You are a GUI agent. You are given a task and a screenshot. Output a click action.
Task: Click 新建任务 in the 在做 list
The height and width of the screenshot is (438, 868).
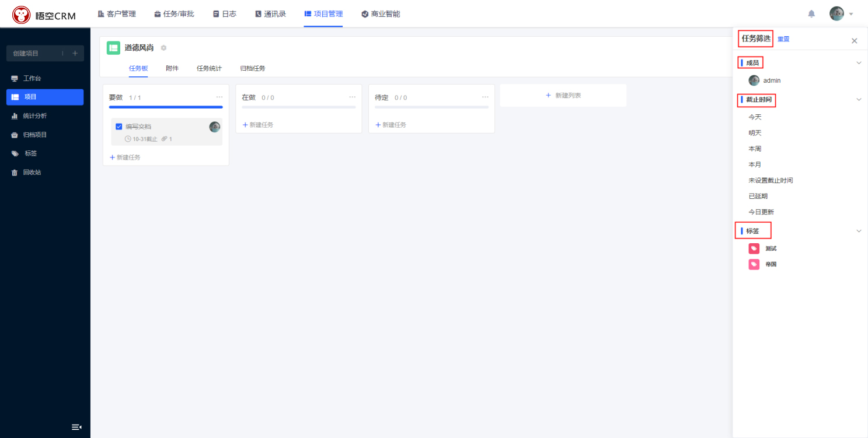point(258,125)
